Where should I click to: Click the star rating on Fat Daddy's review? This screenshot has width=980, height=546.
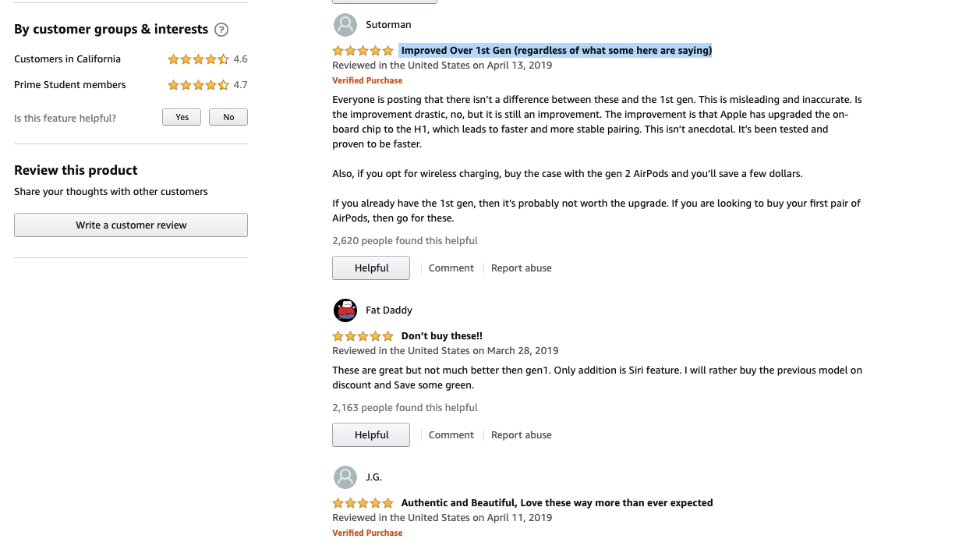[362, 335]
